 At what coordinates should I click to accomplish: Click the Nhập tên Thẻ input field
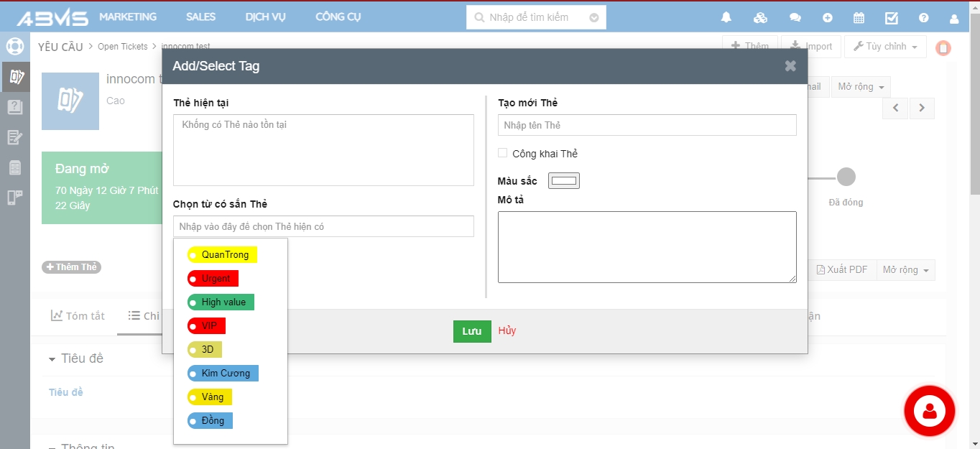point(647,125)
